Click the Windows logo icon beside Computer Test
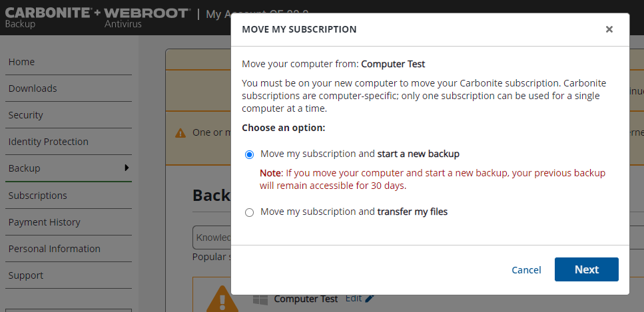 260,299
